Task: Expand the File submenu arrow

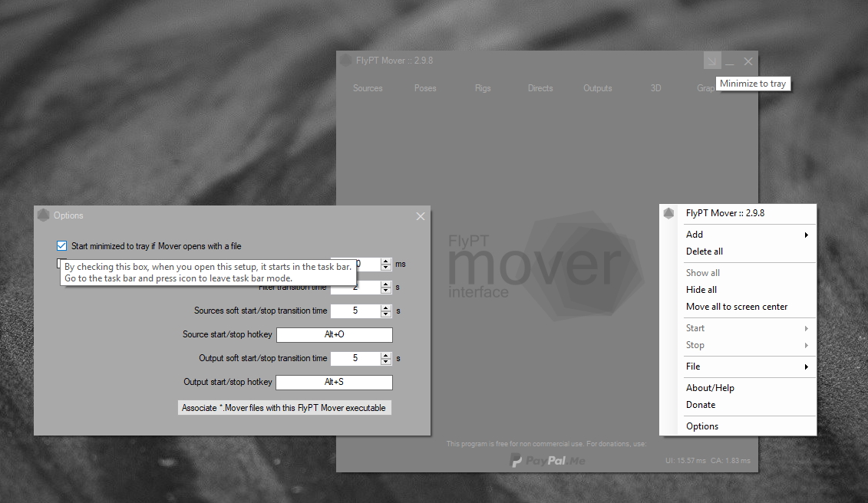Action: coord(806,367)
